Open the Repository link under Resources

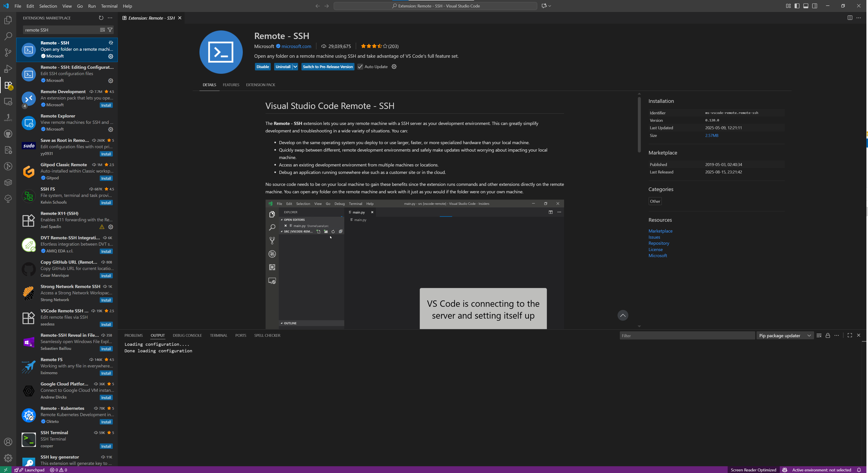click(x=659, y=243)
